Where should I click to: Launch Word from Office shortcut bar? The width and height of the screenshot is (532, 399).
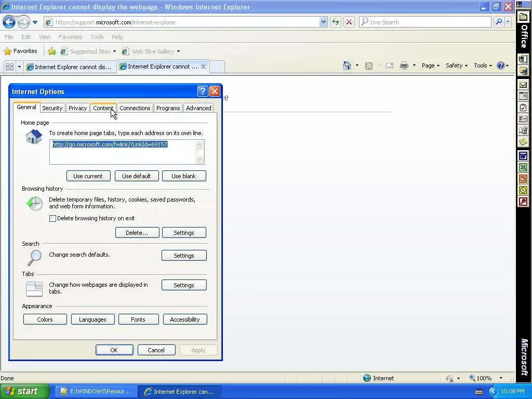point(523,156)
